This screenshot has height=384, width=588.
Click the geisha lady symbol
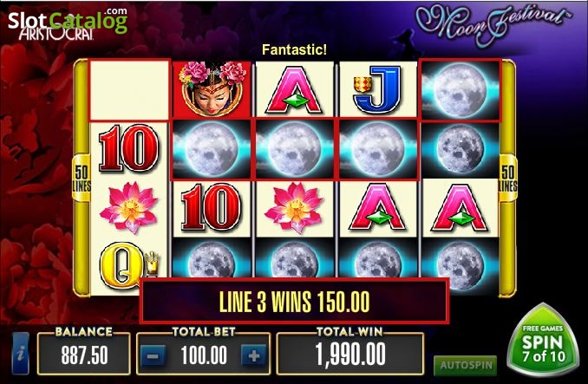pos(212,89)
